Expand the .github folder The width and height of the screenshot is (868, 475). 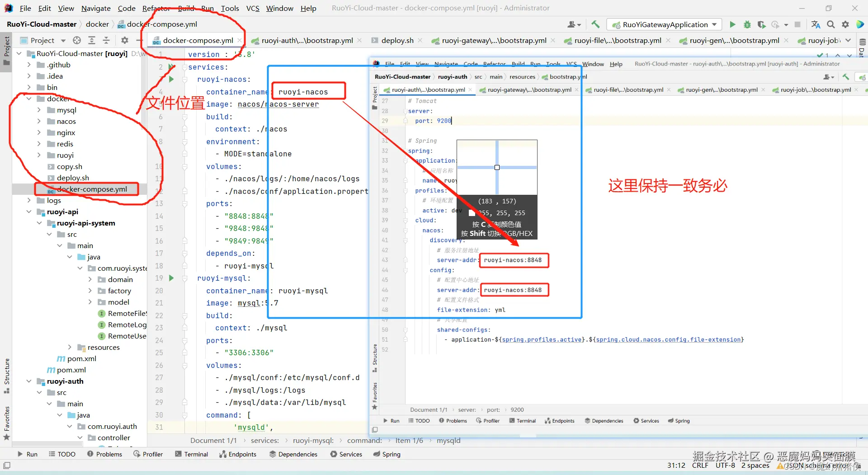(x=29, y=65)
